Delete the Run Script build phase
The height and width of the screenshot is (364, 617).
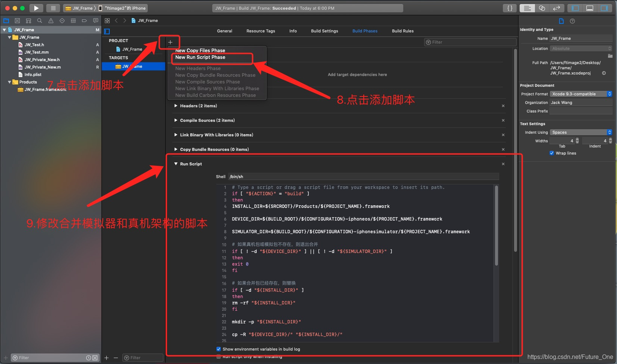(503, 164)
